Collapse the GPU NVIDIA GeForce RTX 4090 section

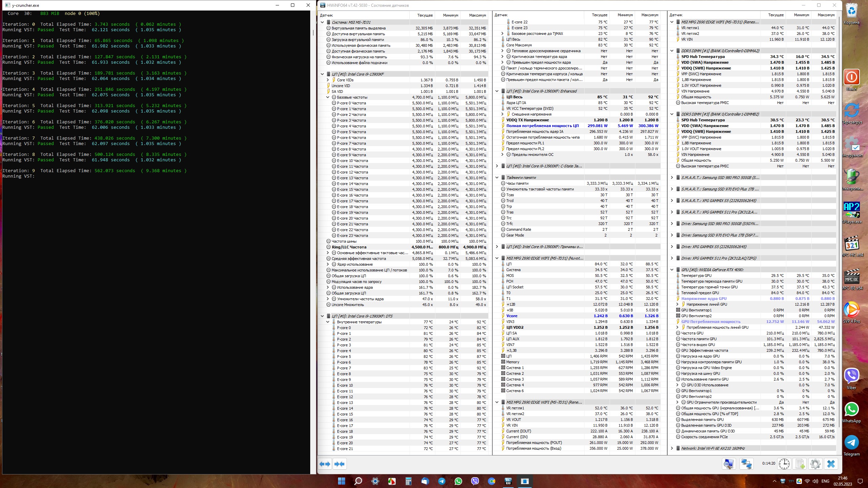pos(672,270)
